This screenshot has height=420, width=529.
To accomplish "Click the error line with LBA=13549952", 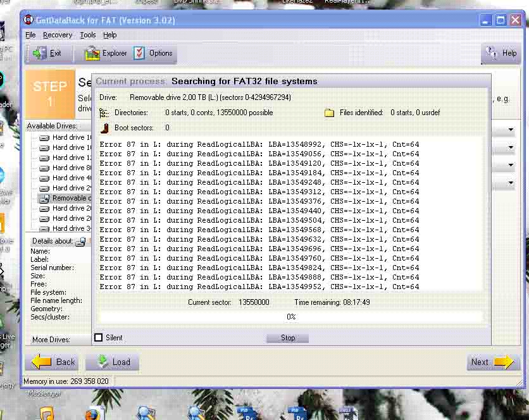I will [259, 287].
